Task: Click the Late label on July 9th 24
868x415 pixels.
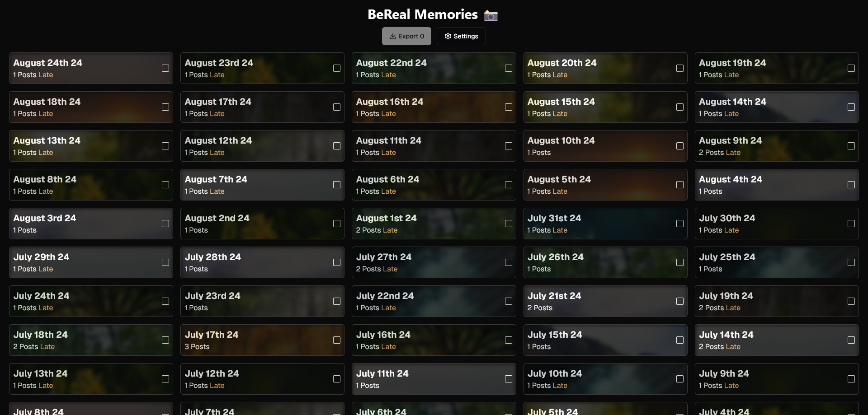Action: (x=731, y=386)
